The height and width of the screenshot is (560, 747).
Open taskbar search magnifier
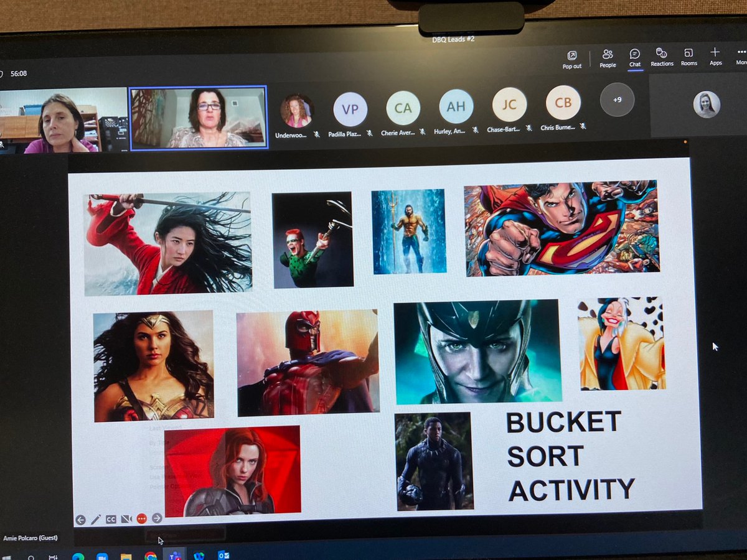31,557
